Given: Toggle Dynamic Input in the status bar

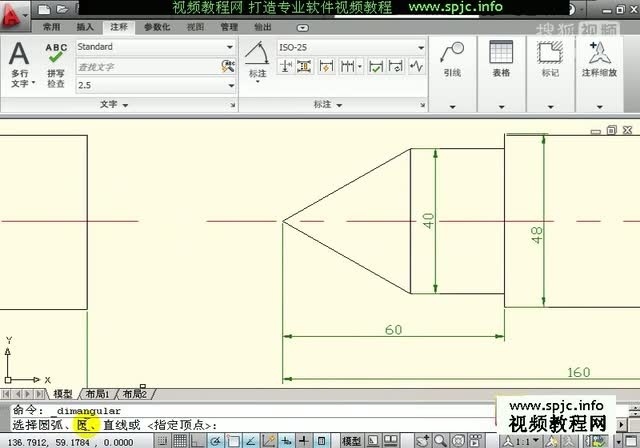Looking at the screenshot, I should (x=287, y=441).
